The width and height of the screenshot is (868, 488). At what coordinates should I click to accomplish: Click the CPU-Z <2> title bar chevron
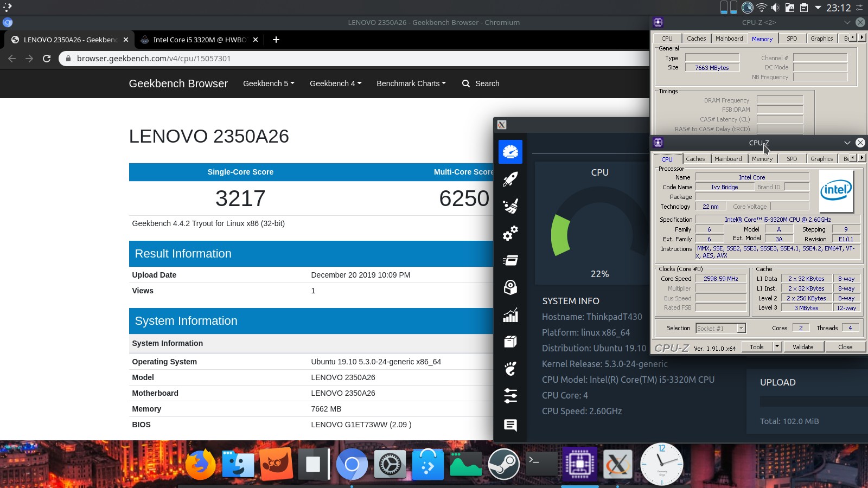[847, 22]
